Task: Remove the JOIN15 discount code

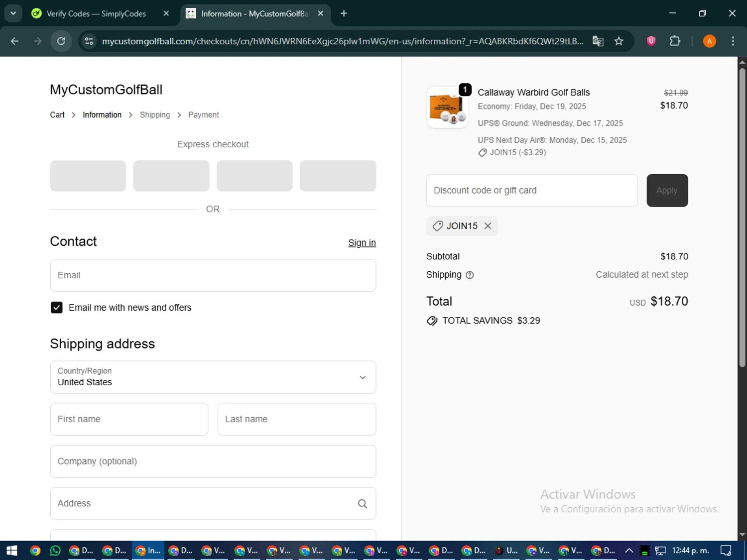Action: 488,226
